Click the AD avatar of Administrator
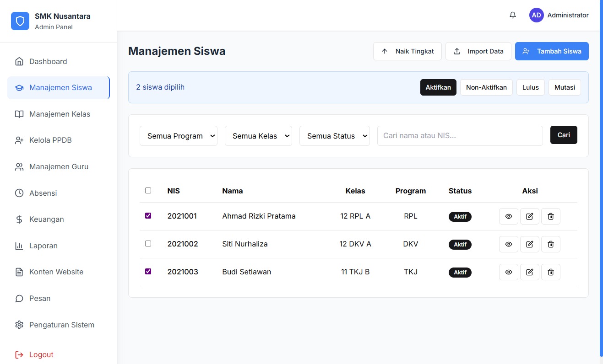The height and width of the screenshot is (364, 603). (536, 15)
